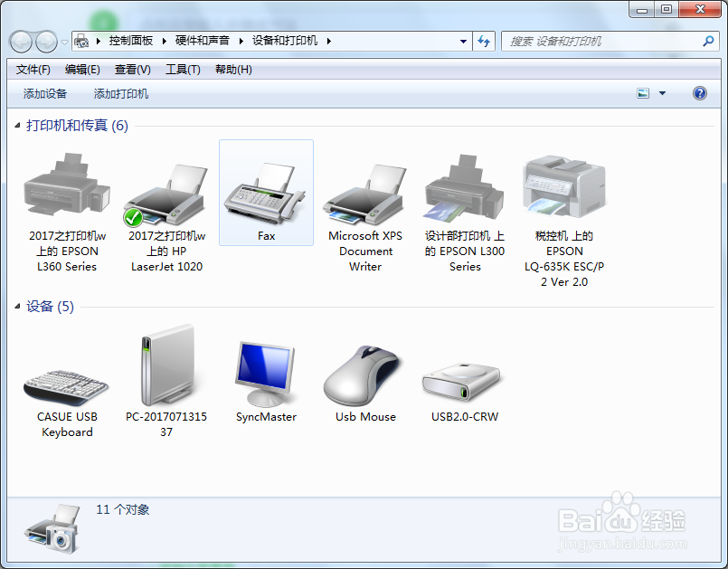Expand arrow before 控制面板 breadcrumb
The image size is (728, 569).
[x=98, y=42]
